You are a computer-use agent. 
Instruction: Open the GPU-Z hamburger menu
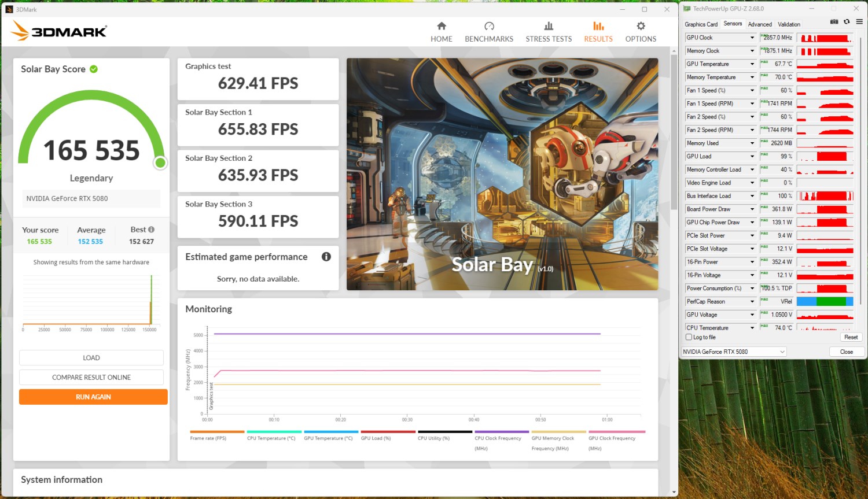859,22
